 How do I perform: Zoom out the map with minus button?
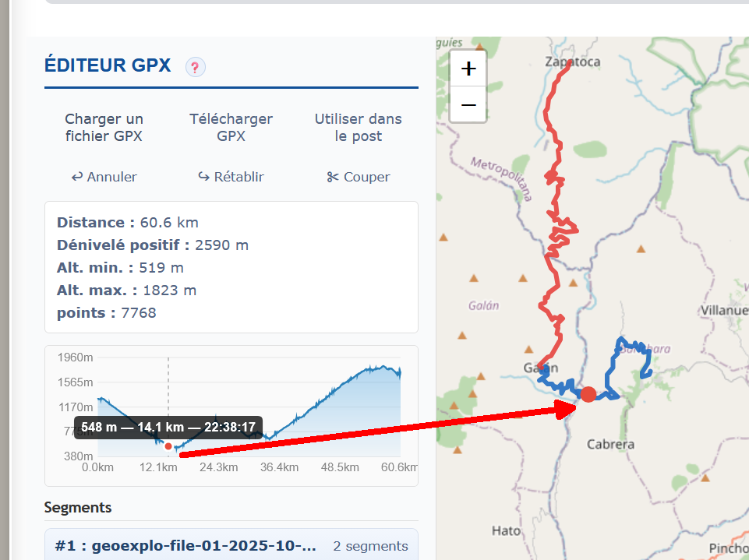(x=468, y=104)
